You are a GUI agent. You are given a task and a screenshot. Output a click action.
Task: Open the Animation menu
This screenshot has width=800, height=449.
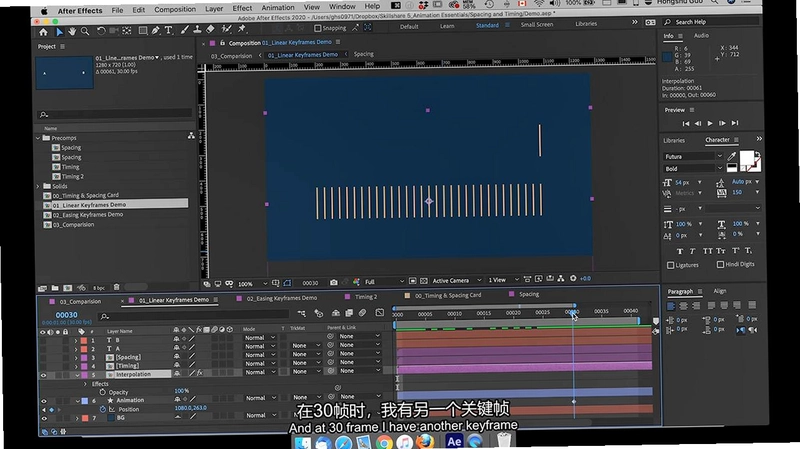point(278,8)
